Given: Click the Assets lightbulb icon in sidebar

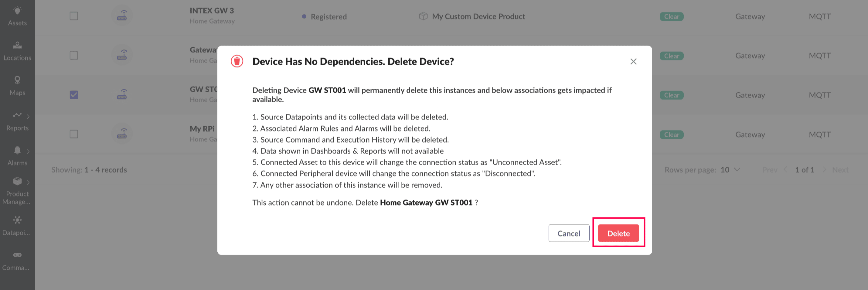Looking at the screenshot, I should click(x=17, y=11).
